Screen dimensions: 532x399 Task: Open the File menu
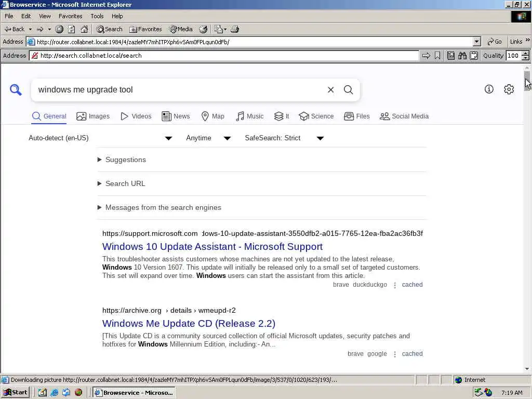tap(9, 16)
